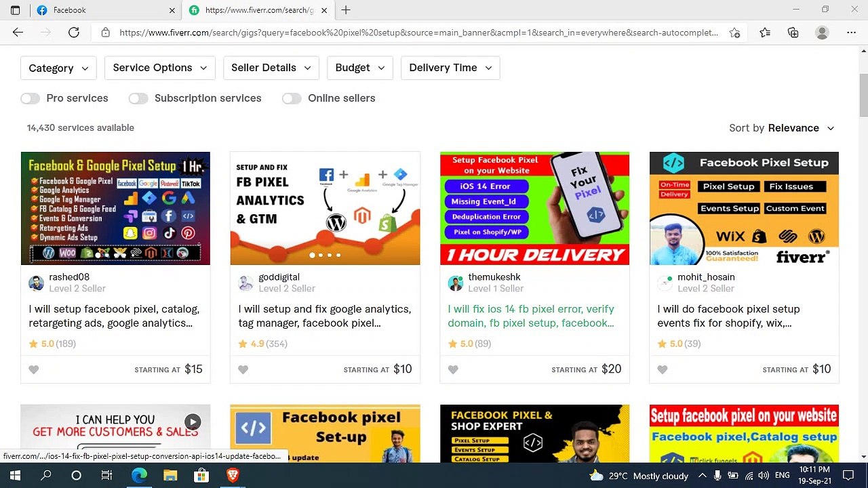Expand Delivery Time filter dropdown
Screen dimensions: 868x488
click(x=450, y=68)
